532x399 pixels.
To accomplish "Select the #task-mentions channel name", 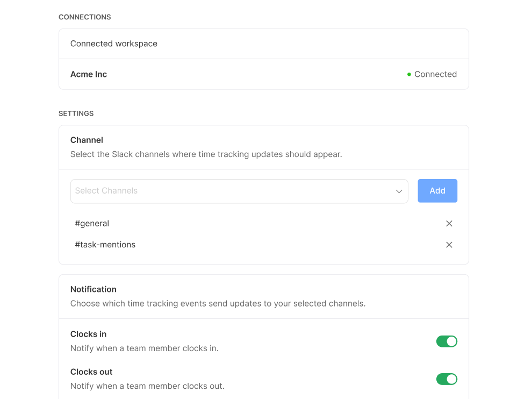I will [105, 245].
